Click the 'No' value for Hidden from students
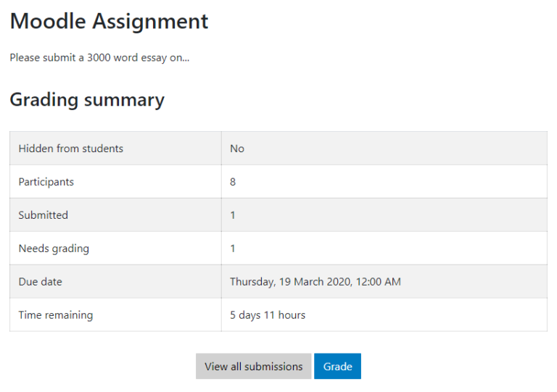The height and width of the screenshot is (392, 557). click(x=237, y=149)
